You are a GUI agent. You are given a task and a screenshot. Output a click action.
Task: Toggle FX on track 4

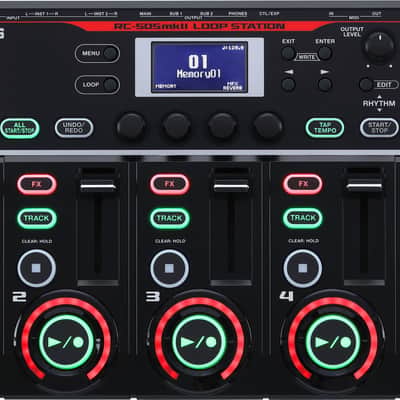[x=303, y=184]
